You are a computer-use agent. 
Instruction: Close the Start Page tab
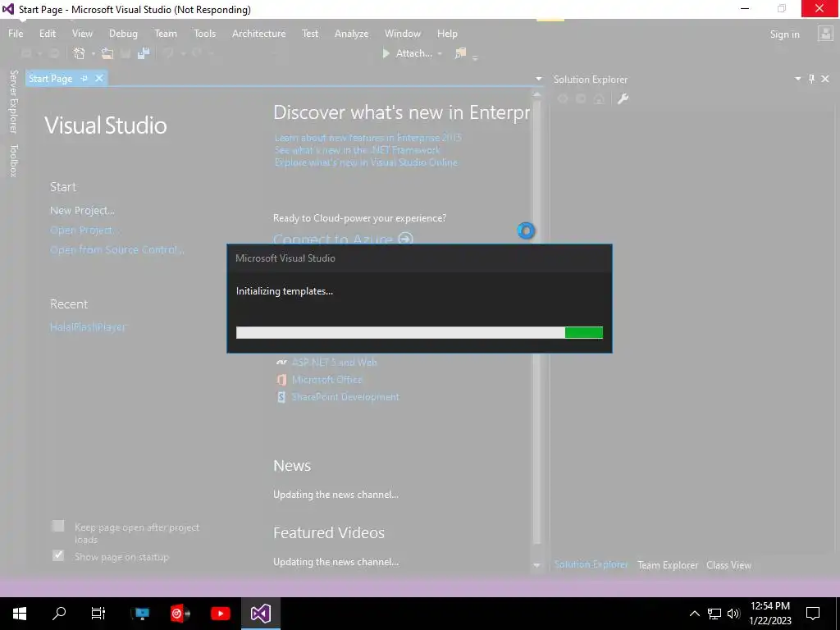(x=99, y=78)
